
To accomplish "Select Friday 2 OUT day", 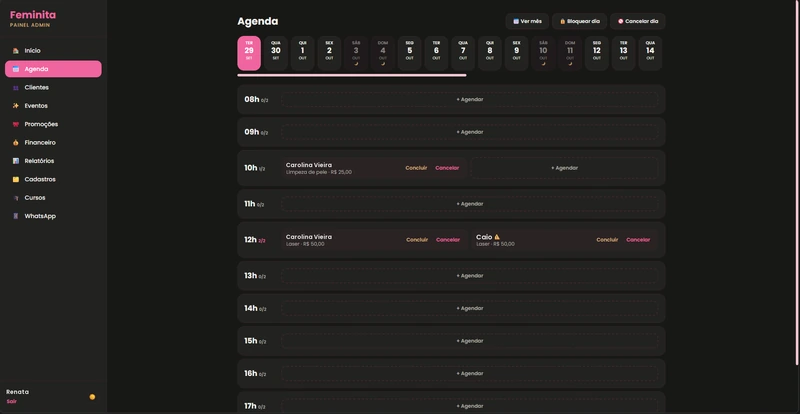I will coord(329,53).
